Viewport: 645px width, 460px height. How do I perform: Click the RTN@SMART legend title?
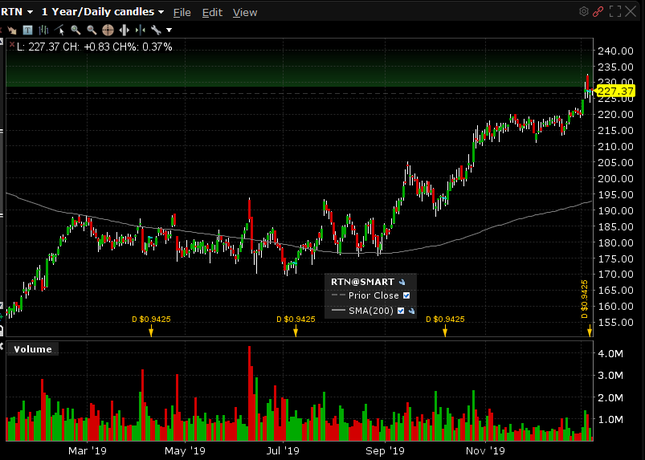coord(362,282)
